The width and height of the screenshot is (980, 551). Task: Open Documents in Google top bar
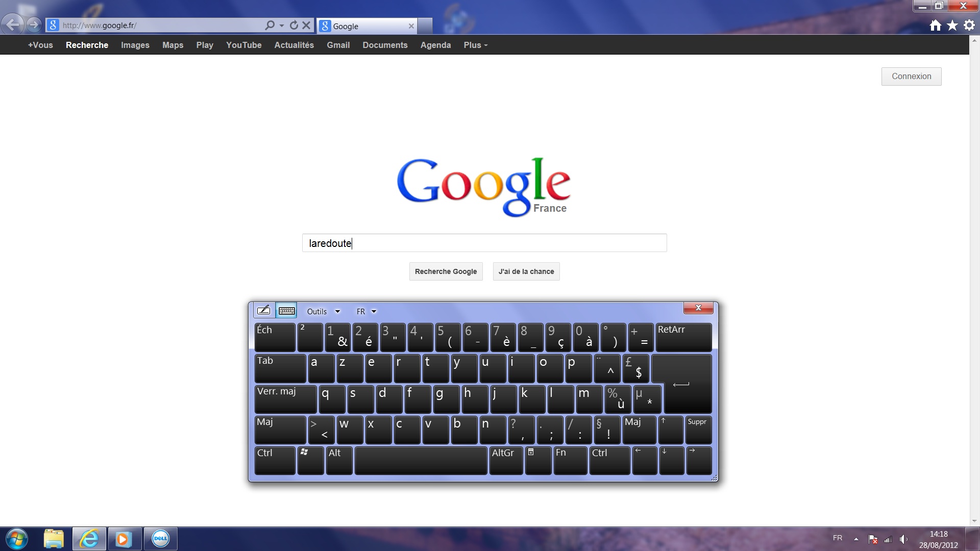(385, 45)
